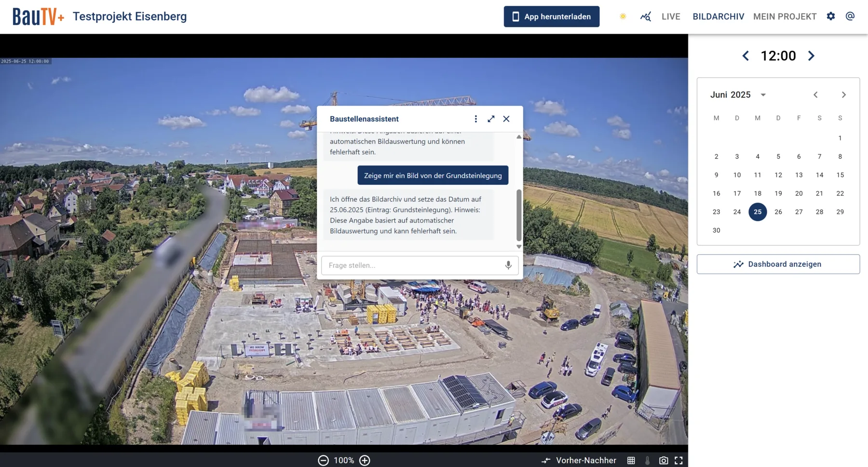The height and width of the screenshot is (467, 868).
Task: Select June 26 in the calendar
Action: (778, 212)
